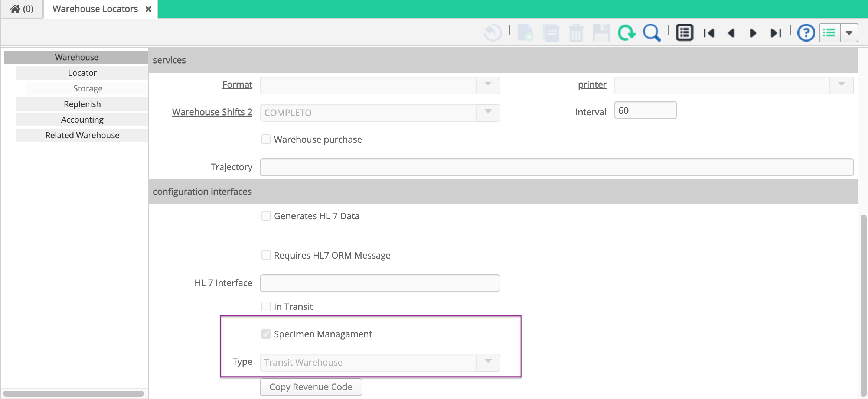Open the Format dropdown

tap(487, 85)
